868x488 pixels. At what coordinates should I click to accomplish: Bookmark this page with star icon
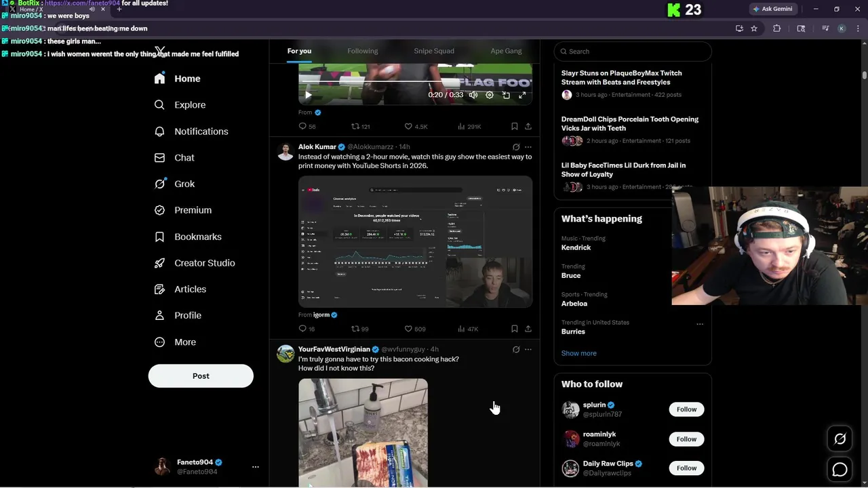(754, 28)
